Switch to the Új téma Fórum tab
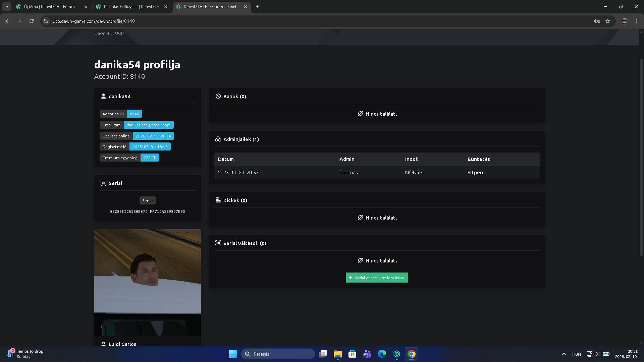Viewport: 644px width, 362px height. pos(49,7)
